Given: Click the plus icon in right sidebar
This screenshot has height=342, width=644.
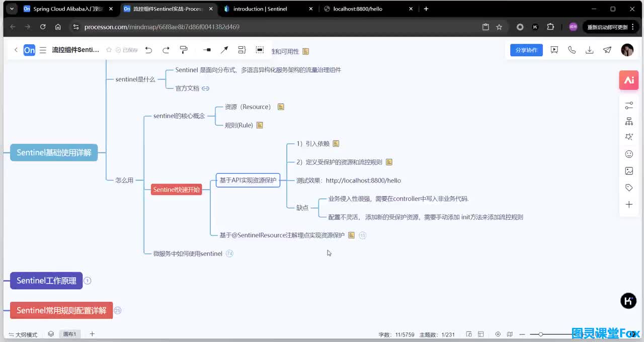Looking at the screenshot, I should [x=629, y=205].
